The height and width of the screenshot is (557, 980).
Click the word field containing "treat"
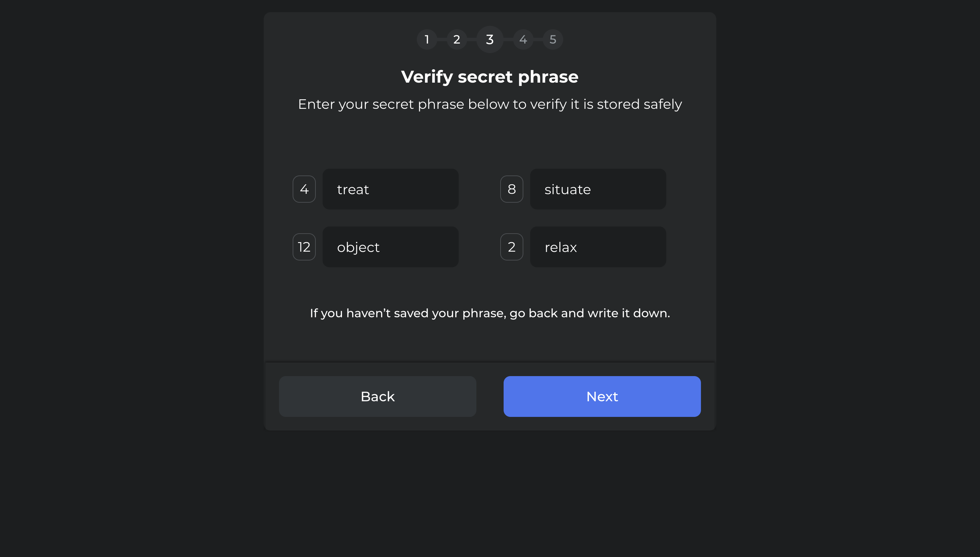[x=390, y=189]
